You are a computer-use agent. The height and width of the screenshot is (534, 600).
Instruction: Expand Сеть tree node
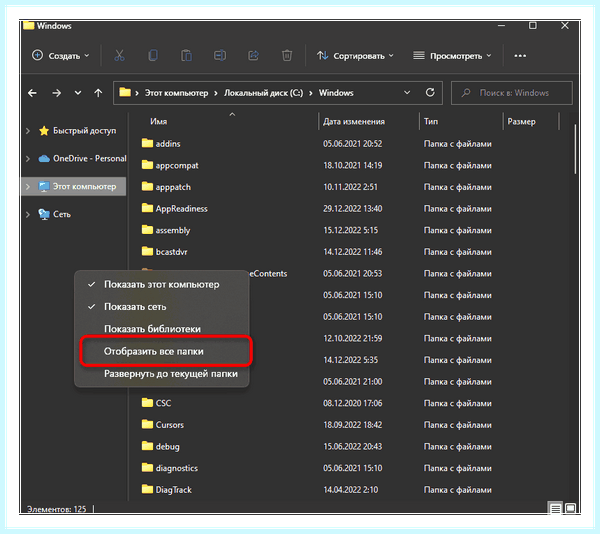pos(28,214)
